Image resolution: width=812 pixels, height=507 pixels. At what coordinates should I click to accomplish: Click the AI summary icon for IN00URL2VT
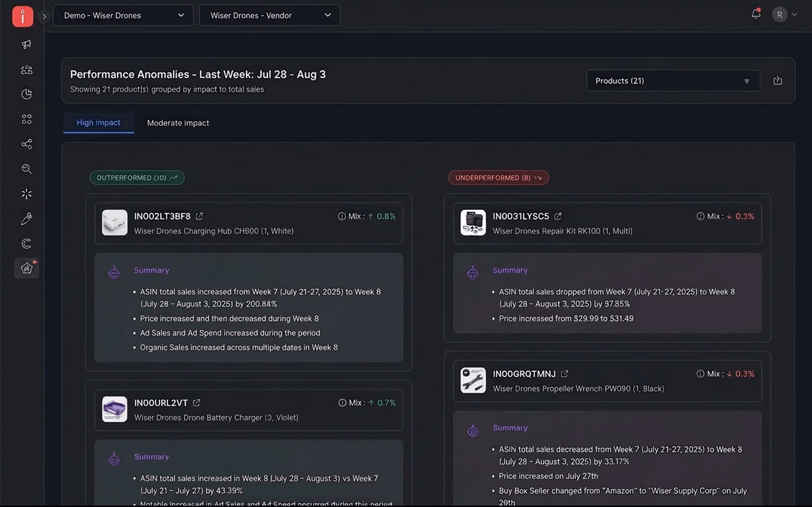tap(114, 459)
